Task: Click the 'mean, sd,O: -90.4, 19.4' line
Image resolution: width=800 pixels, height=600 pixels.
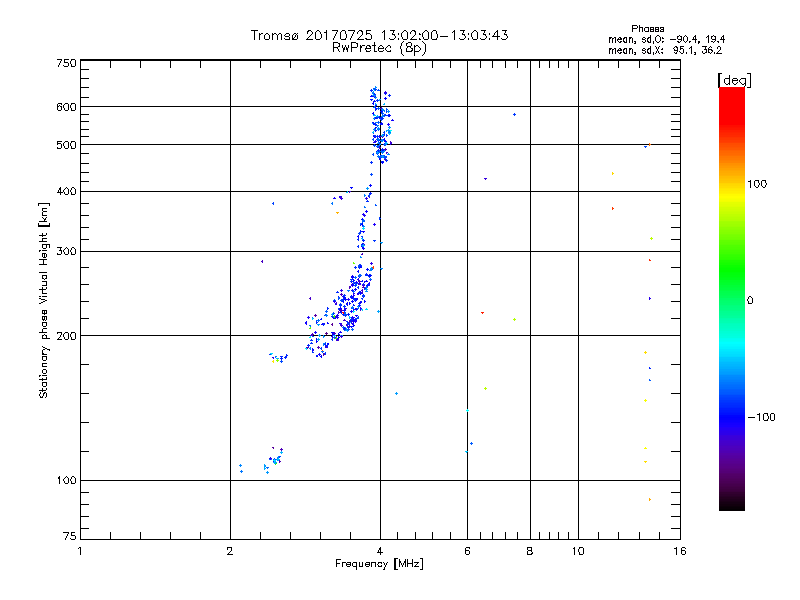Action: tap(666, 39)
